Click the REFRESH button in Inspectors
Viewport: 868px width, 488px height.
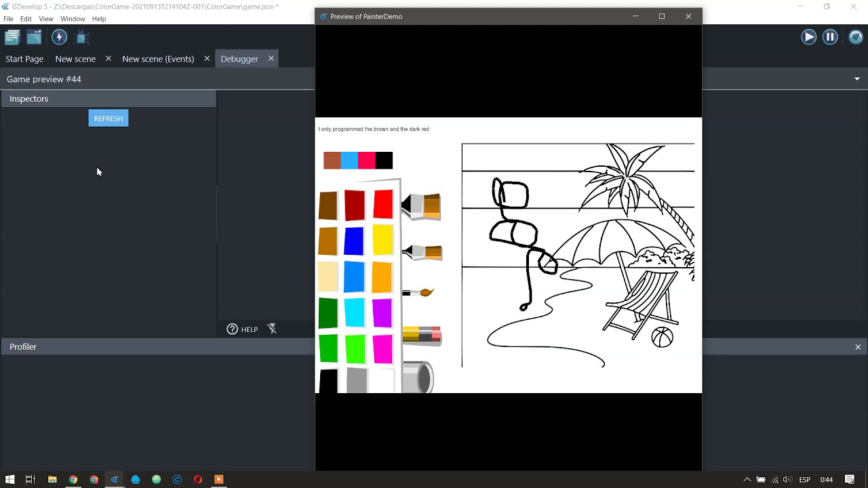pyautogui.click(x=108, y=119)
